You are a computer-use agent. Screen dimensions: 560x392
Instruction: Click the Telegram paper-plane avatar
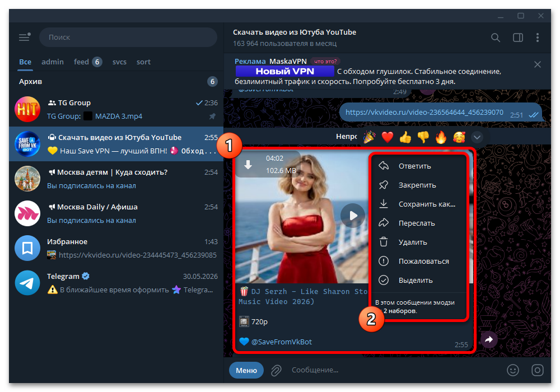point(27,283)
